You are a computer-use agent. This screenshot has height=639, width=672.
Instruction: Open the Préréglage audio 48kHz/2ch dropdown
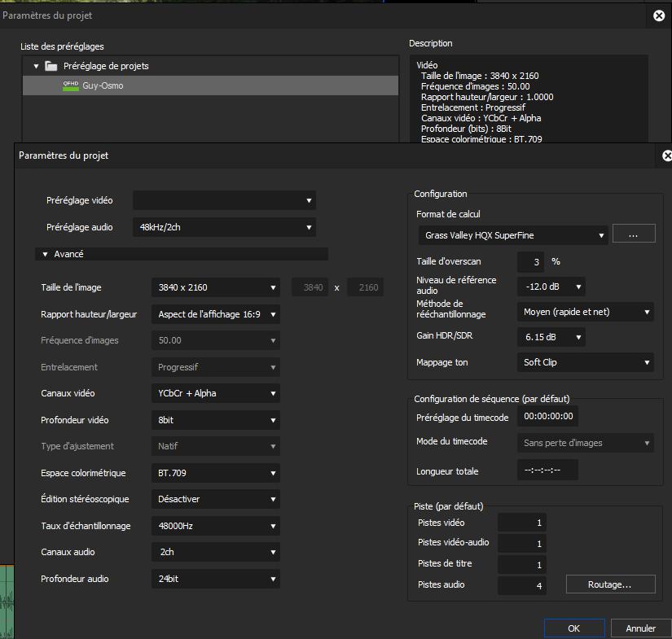pos(224,227)
